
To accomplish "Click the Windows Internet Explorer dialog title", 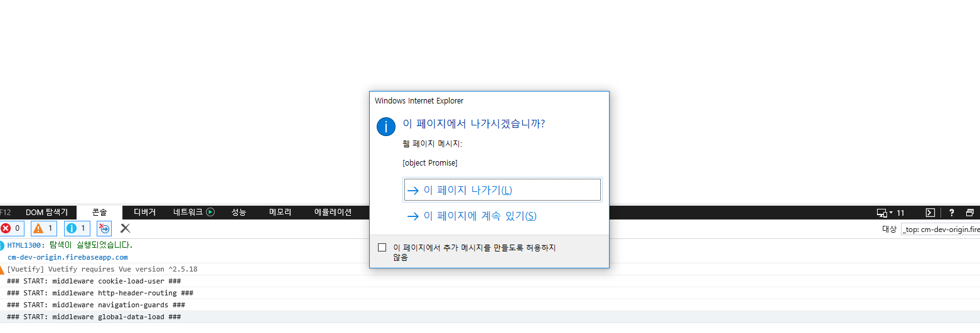I will [419, 100].
